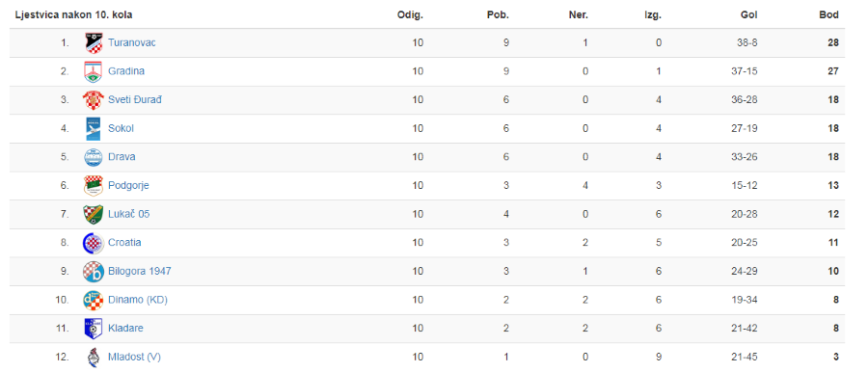Click the Kladare club crest icon
The height and width of the screenshot is (372, 868).
tap(93, 329)
